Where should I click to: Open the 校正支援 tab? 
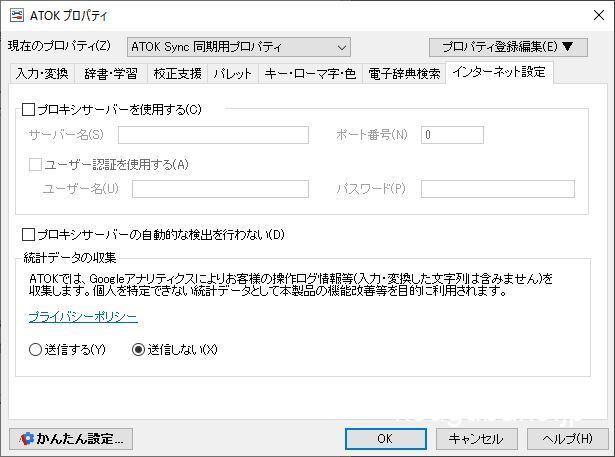tap(177, 74)
